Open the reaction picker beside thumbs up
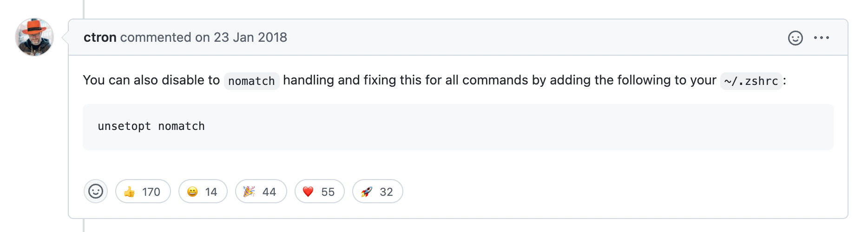The height and width of the screenshot is (232, 868). coord(96,191)
